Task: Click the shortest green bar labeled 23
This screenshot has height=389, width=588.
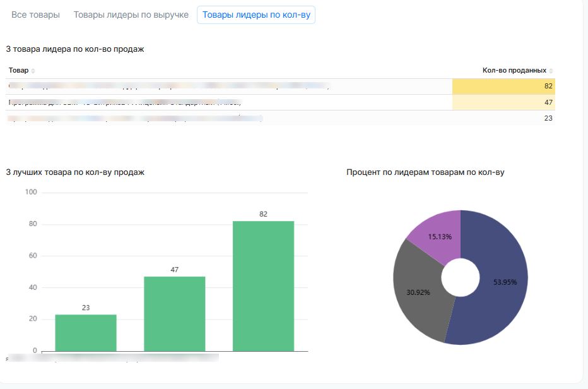Action: click(86, 332)
